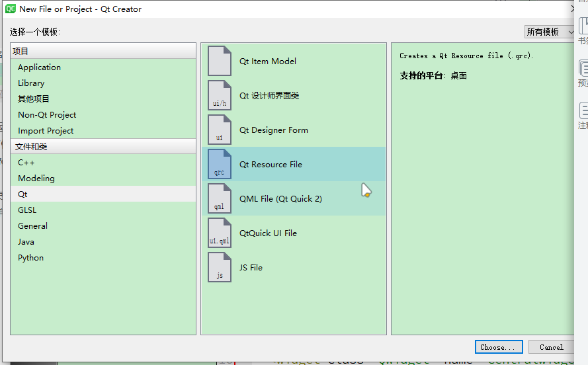The image size is (588, 365).
Task: Choose QML File (Qt Quick 2) label
Action: [280, 198]
